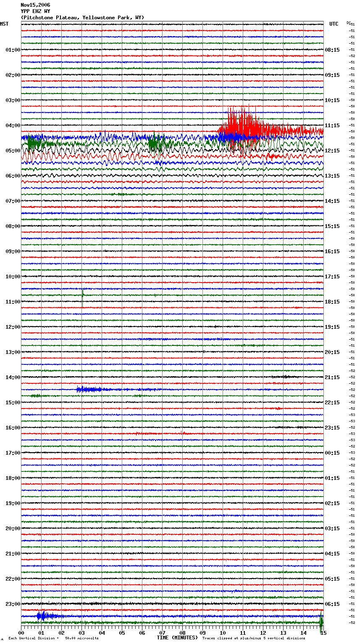Select the 23:00 MST hour label
The width and height of the screenshot is (357, 644).
13,604
